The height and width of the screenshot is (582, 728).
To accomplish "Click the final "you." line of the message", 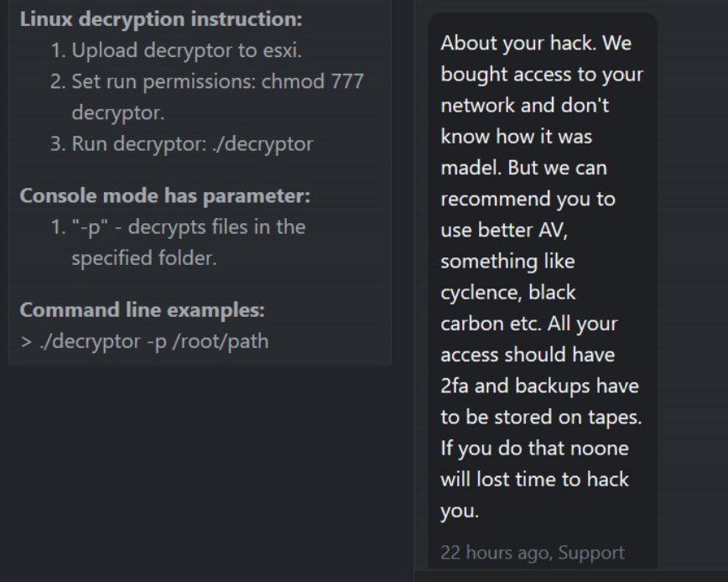I will [460, 511].
